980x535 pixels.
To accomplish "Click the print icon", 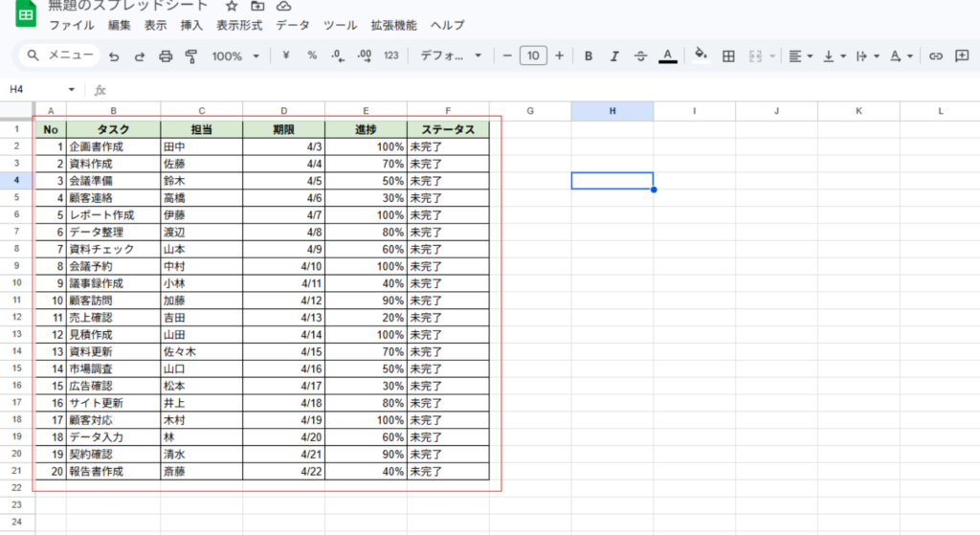I will 166,56.
